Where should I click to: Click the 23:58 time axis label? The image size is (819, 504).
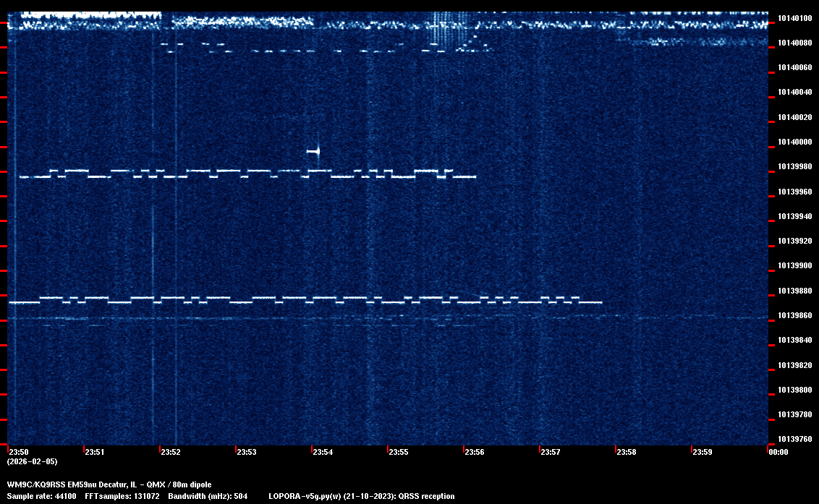[x=627, y=453]
